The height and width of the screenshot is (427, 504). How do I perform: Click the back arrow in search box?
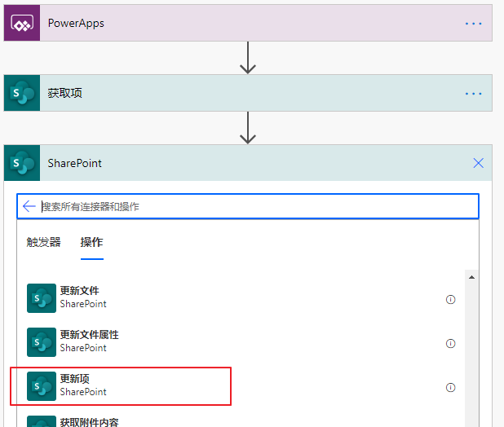pos(29,206)
